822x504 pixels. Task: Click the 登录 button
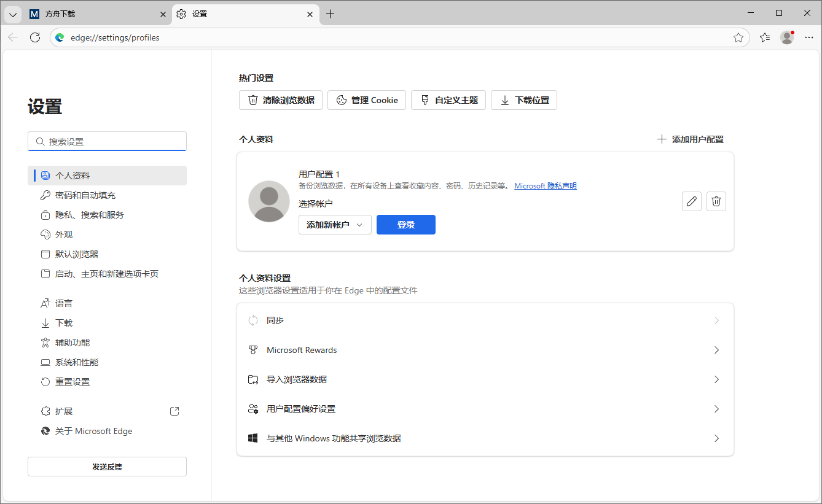click(405, 224)
